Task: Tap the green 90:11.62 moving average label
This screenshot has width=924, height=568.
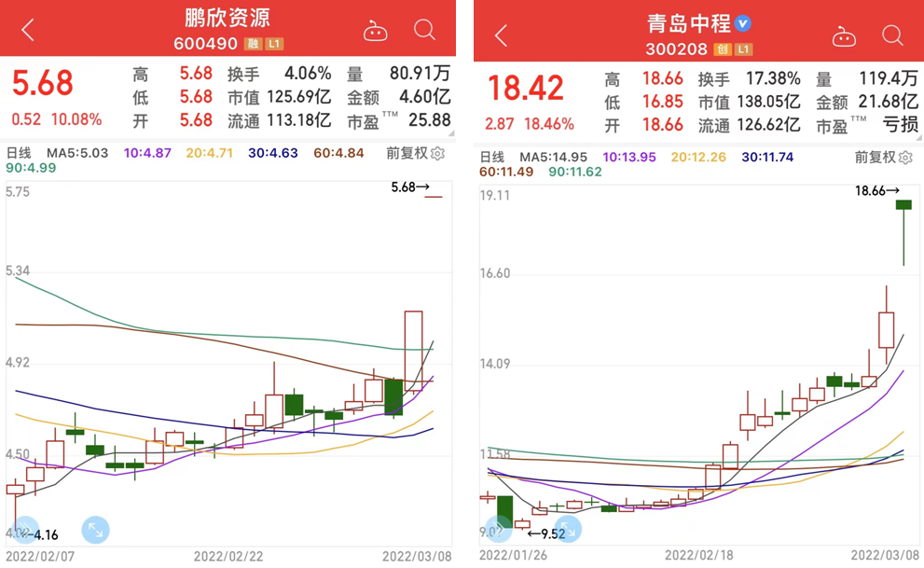Action: [575, 172]
